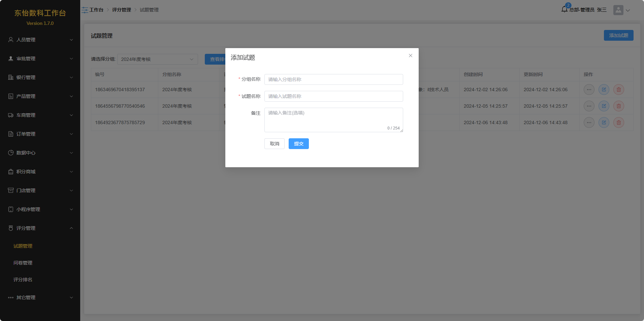This screenshot has height=321, width=644.
Task: Click edit icon for first table row
Action: (x=604, y=90)
